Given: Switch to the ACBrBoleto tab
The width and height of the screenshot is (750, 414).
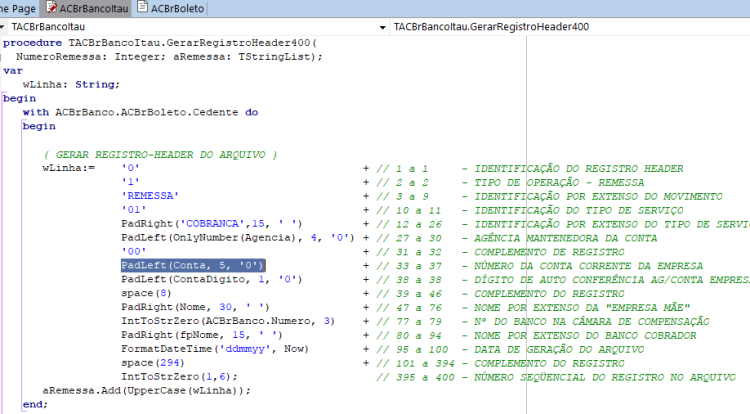Looking at the screenshot, I should [170, 8].
